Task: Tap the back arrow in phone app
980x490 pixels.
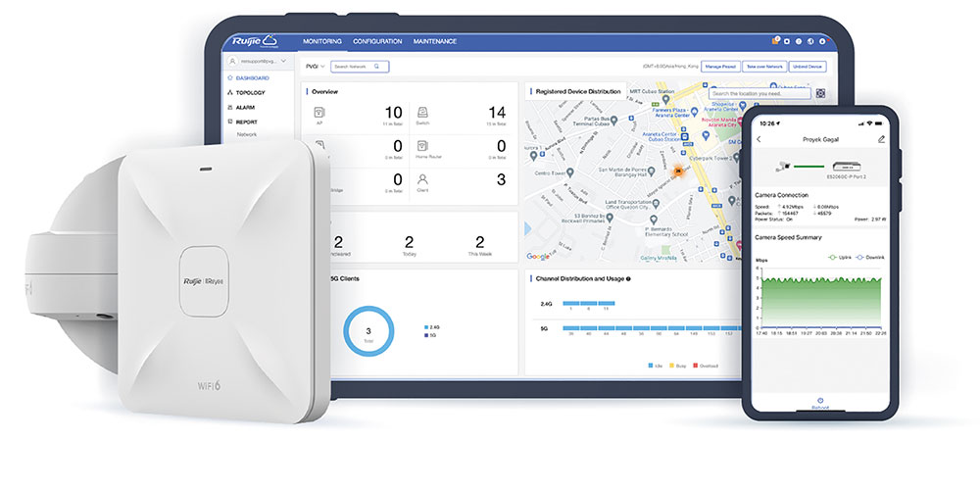Action: pyautogui.click(x=759, y=139)
